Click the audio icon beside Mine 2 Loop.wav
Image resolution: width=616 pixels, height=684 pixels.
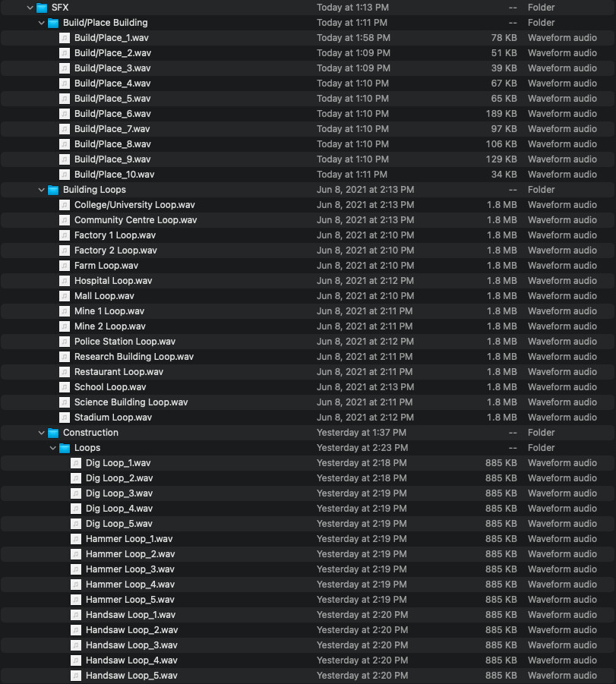(65, 326)
